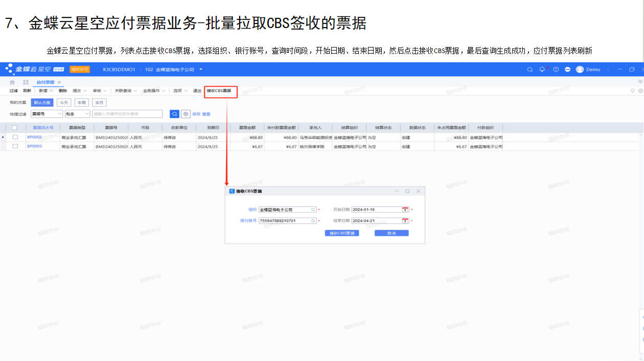The image size is (644, 361).
Task: Select the 默认方案 filter scheme
Action: click(42, 102)
